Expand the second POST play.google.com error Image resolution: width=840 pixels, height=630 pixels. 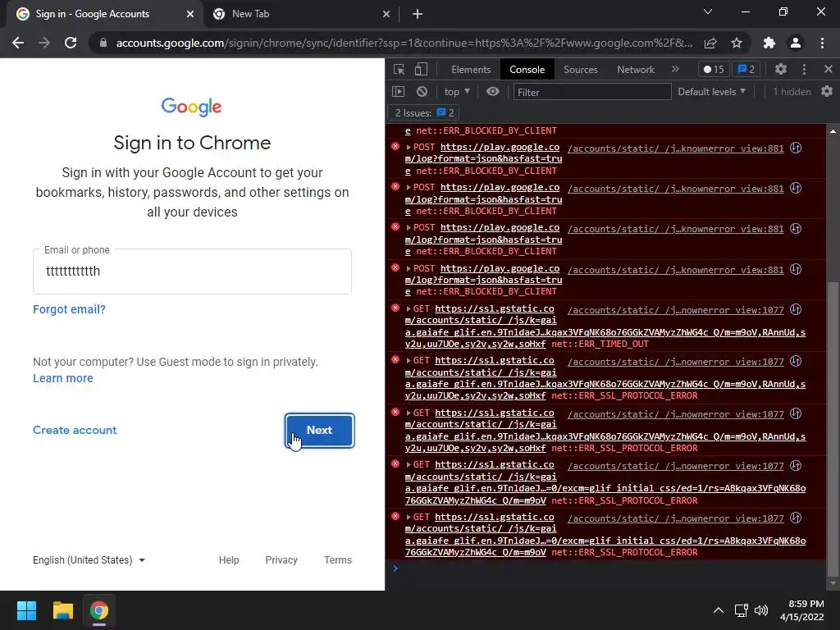pyautogui.click(x=409, y=188)
